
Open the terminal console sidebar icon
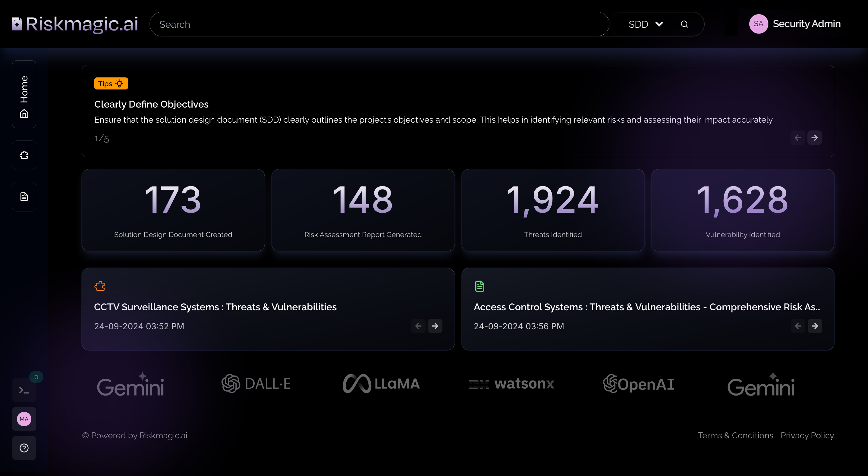[x=24, y=390]
